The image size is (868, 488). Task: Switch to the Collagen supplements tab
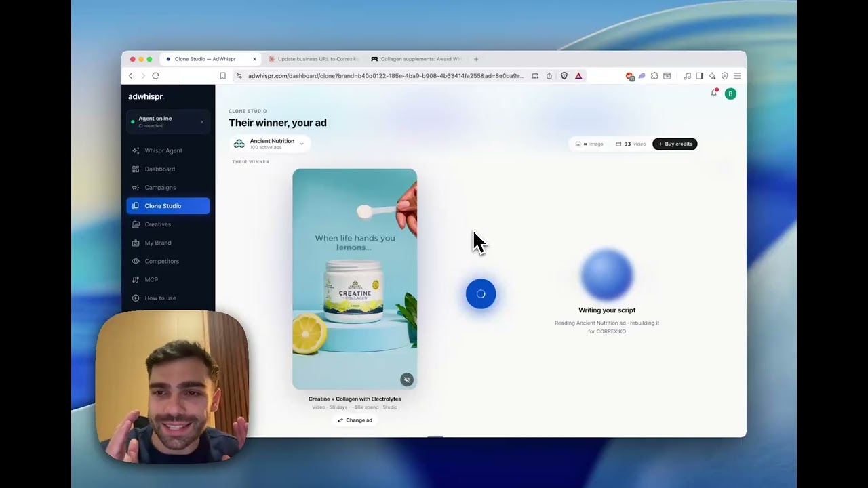416,59
